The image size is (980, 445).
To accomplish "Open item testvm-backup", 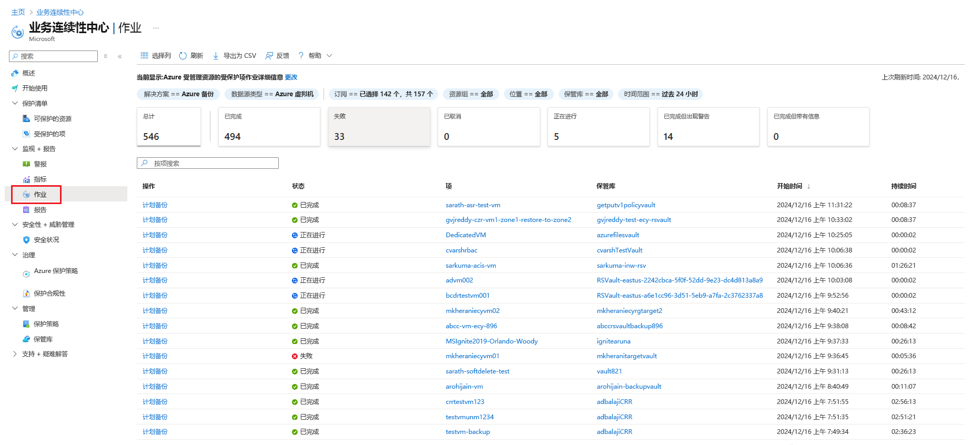I will pyautogui.click(x=468, y=432).
